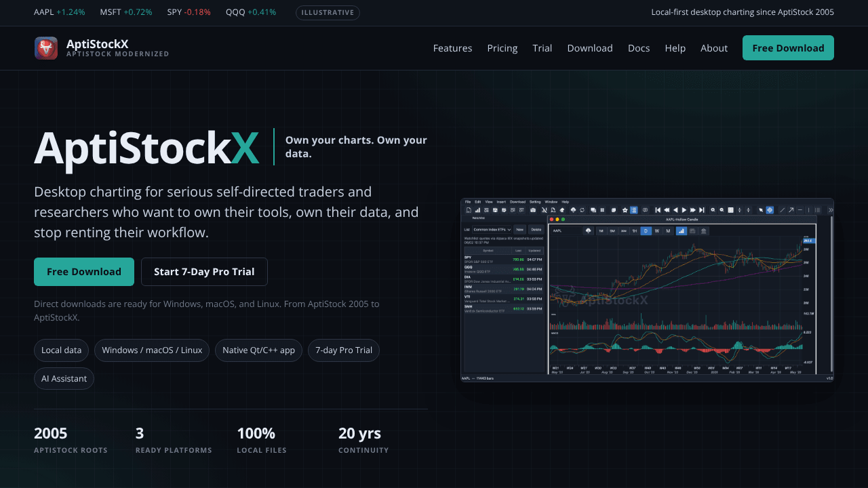868x488 pixels.
Task: Click Delete button in watchlist panel
Action: (x=536, y=230)
